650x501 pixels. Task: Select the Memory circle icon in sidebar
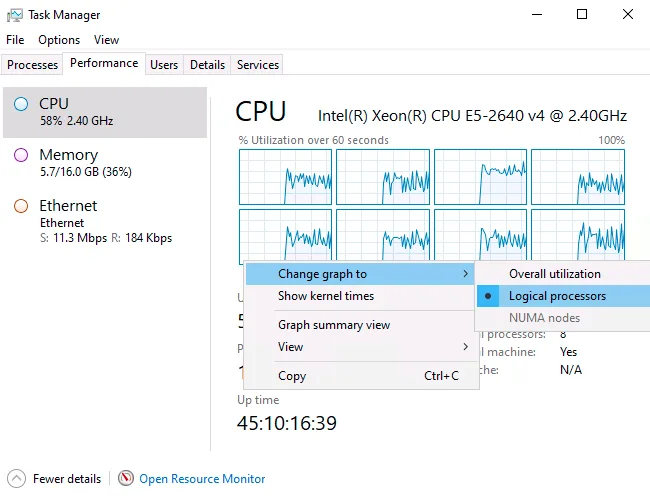(21, 155)
